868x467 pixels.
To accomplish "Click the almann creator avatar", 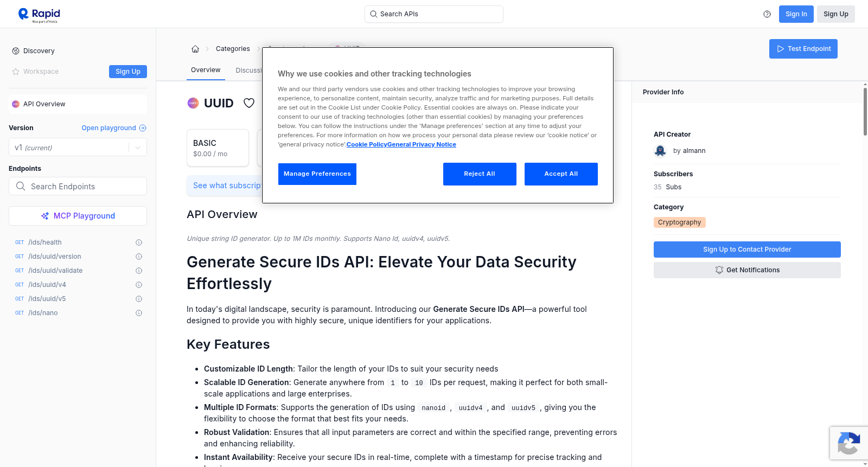I will [660, 151].
